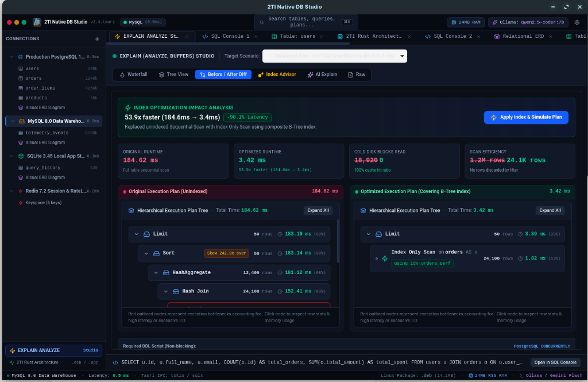Click the Ollama sparkle icon in header
Screen dimensions: 588x382
[x=494, y=22]
